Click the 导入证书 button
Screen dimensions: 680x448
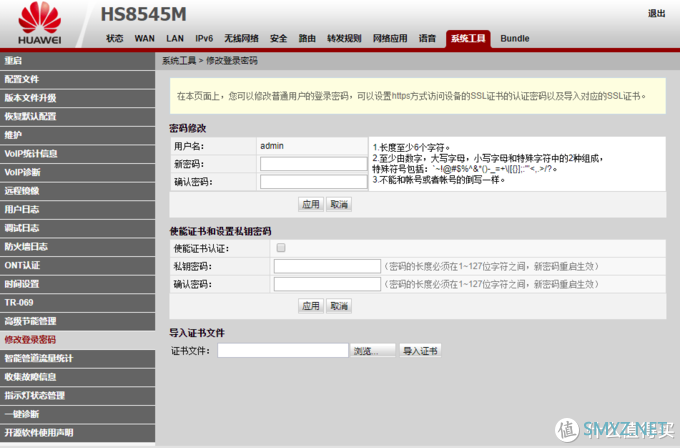420,350
